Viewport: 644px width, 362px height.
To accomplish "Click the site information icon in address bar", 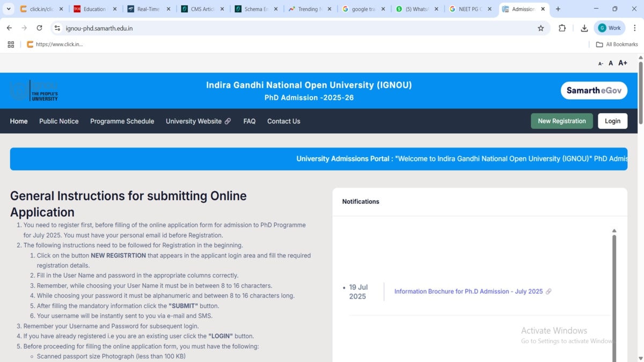I will point(57,28).
